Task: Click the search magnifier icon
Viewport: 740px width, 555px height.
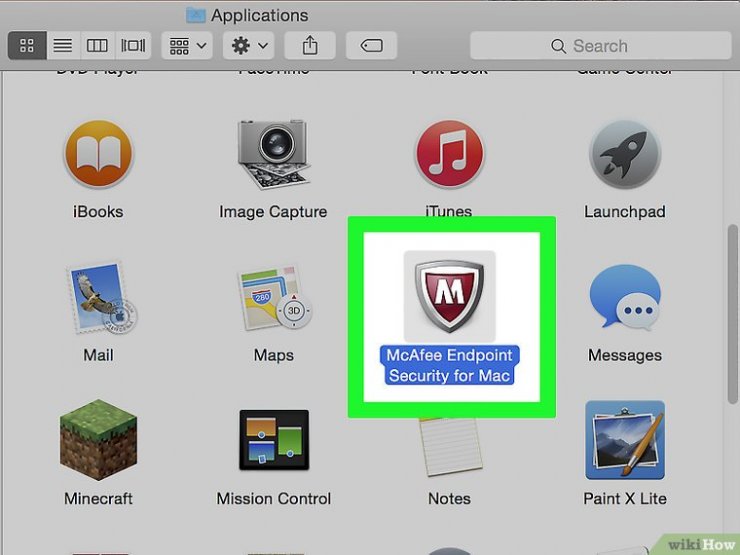Action: click(x=558, y=46)
